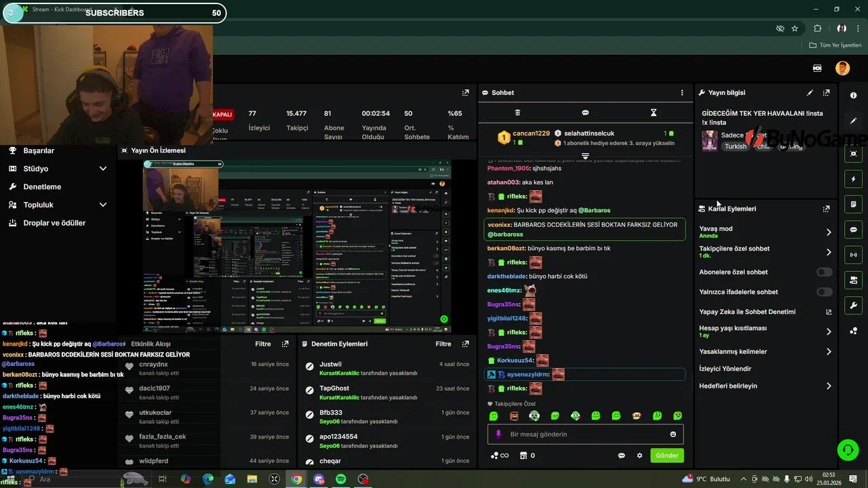Click in the Bir mesaj gönderin field

coord(585,434)
